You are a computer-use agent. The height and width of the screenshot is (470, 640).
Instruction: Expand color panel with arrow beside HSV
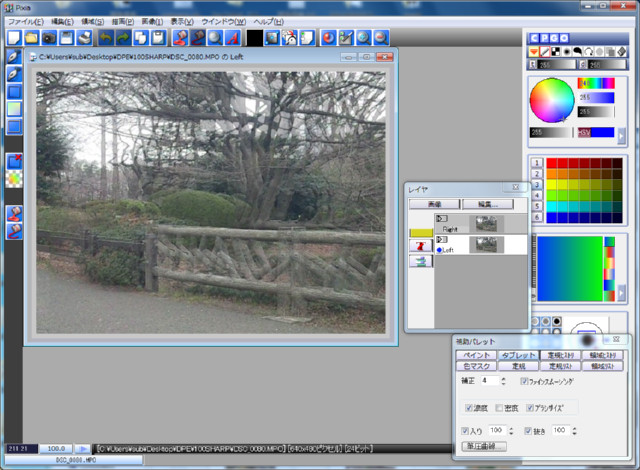(621, 136)
